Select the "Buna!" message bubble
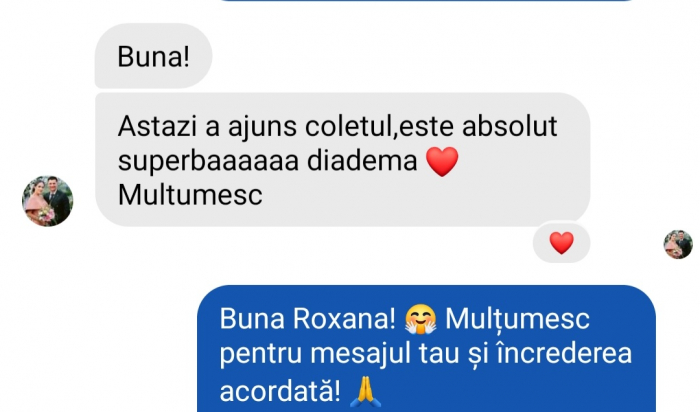The image size is (700, 412). tap(153, 56)
